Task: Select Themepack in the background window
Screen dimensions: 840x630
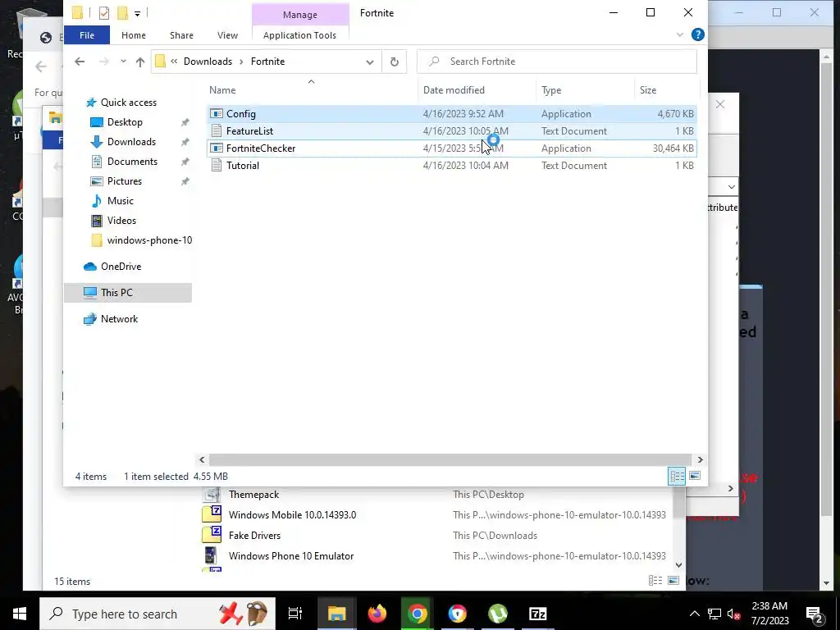Action: [x=253, y=495]
